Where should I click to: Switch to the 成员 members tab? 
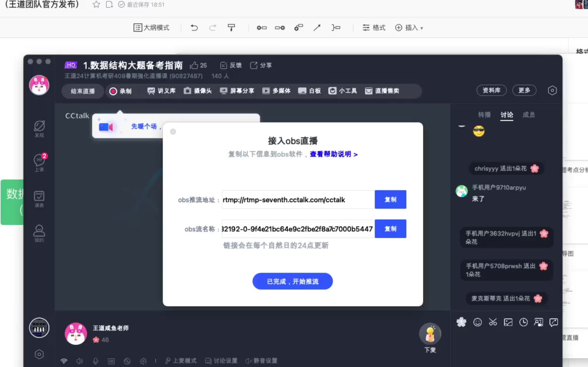click(529, 115)
